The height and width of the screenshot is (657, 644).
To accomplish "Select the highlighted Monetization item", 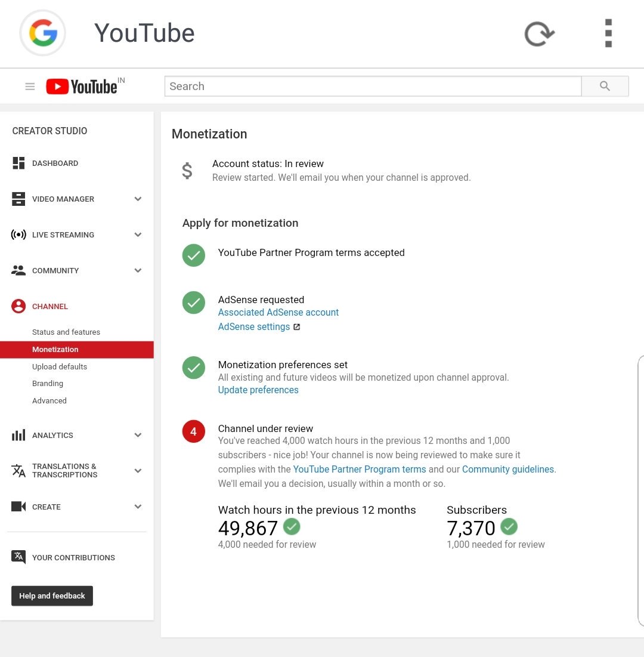I will point(77,350).
